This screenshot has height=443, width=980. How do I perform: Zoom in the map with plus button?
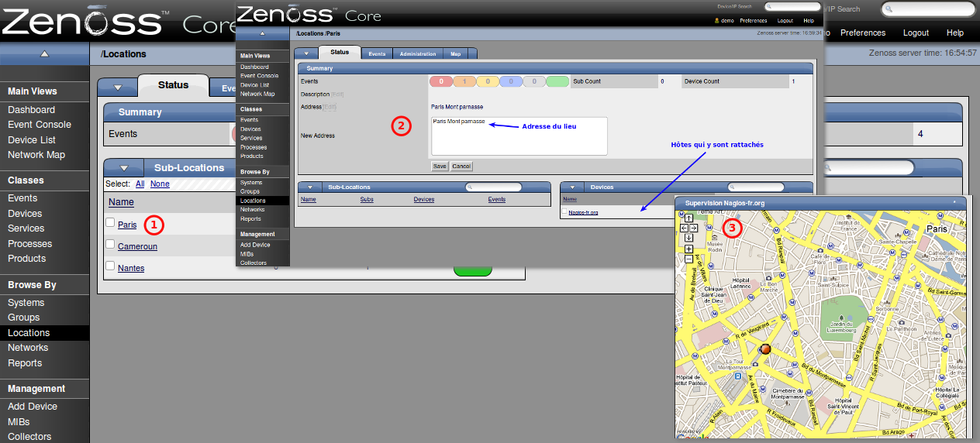click(x=688, y=249)
